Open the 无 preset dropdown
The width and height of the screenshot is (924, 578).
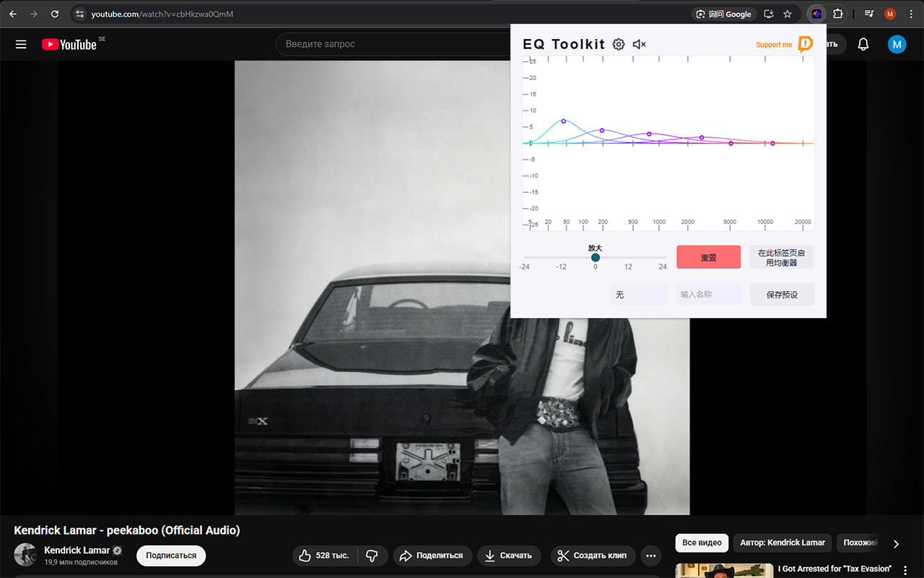[639, 295]
